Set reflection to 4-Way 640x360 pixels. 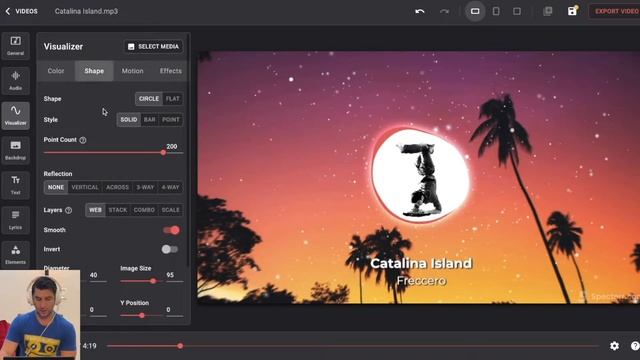pyautogui.click(x=171, y=187)
